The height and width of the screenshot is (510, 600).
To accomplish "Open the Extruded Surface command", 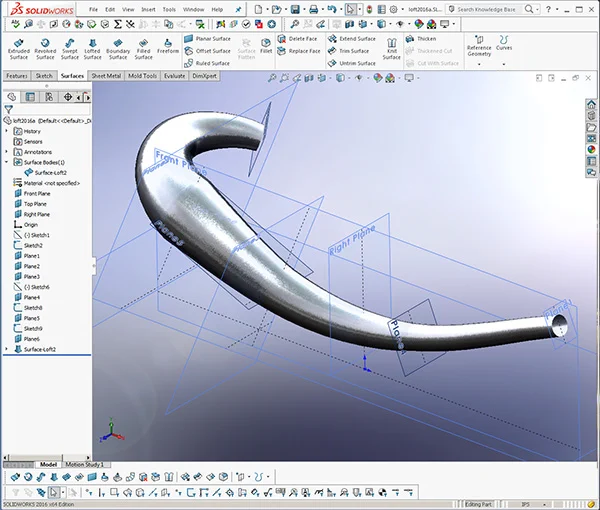I will (18, 49).
